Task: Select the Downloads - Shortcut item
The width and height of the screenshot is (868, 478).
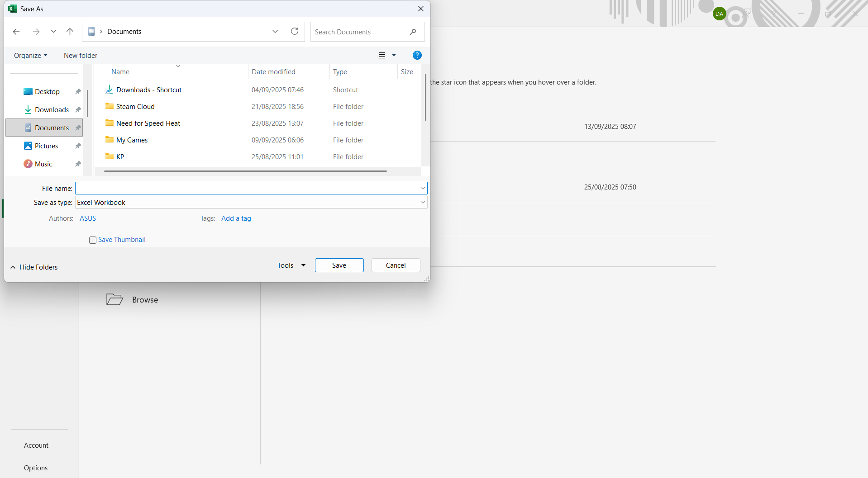Action: tap(148, 90)
